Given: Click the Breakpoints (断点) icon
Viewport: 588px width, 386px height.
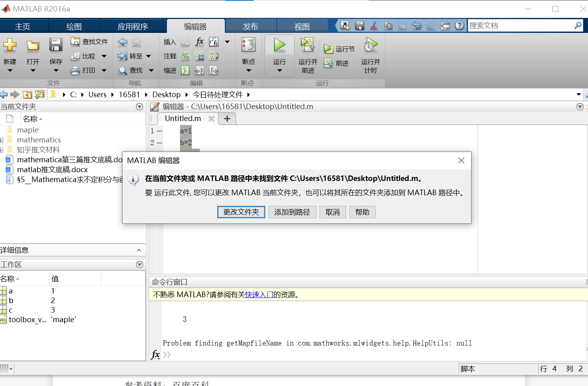Looking at the screenshot, I should click(x=249, y=45).
